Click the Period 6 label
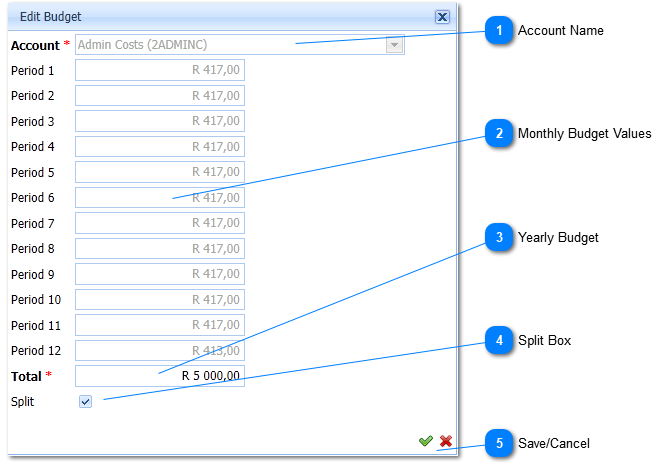The height and width of the screenshot is (468, 668). (x=33, y=198)
